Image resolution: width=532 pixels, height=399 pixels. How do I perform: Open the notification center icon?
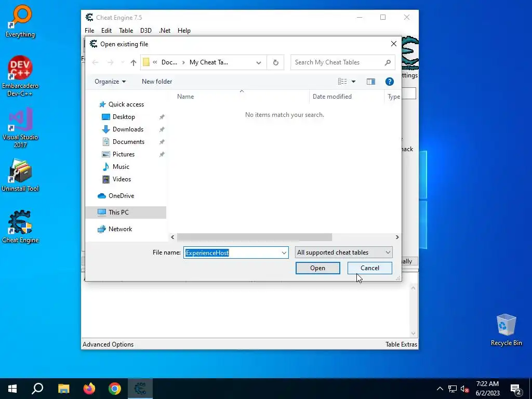pos(516,389)
